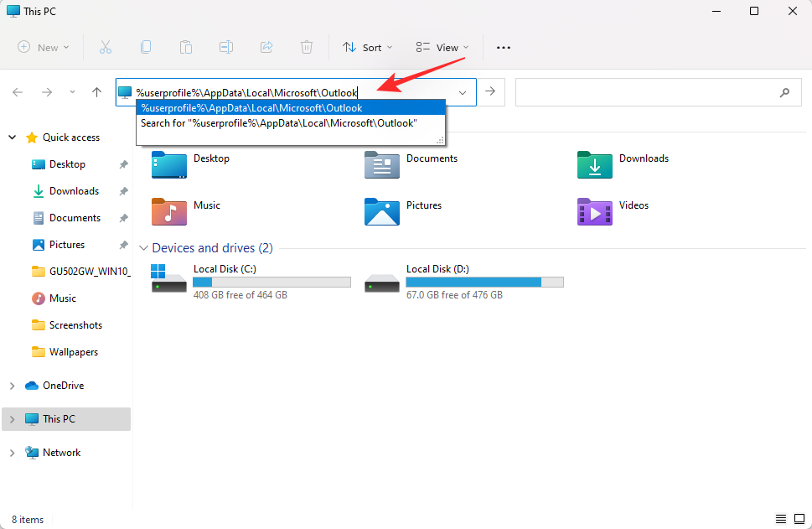The image size is (812, 529).
Task: Go forward with the right arrow
Action: (47, 92)
